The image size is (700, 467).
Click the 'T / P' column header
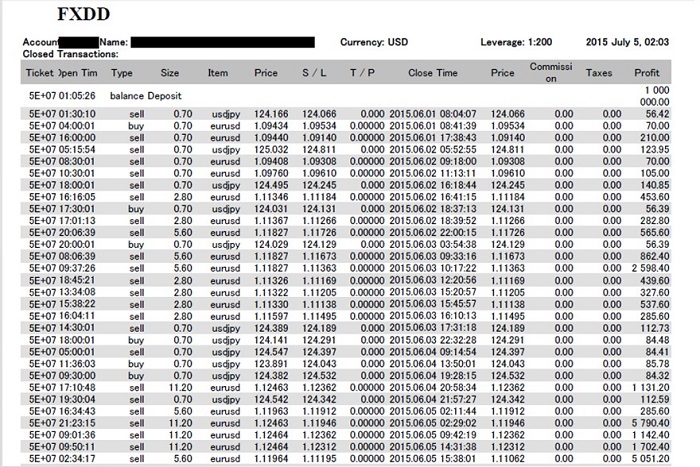[362, 73]
